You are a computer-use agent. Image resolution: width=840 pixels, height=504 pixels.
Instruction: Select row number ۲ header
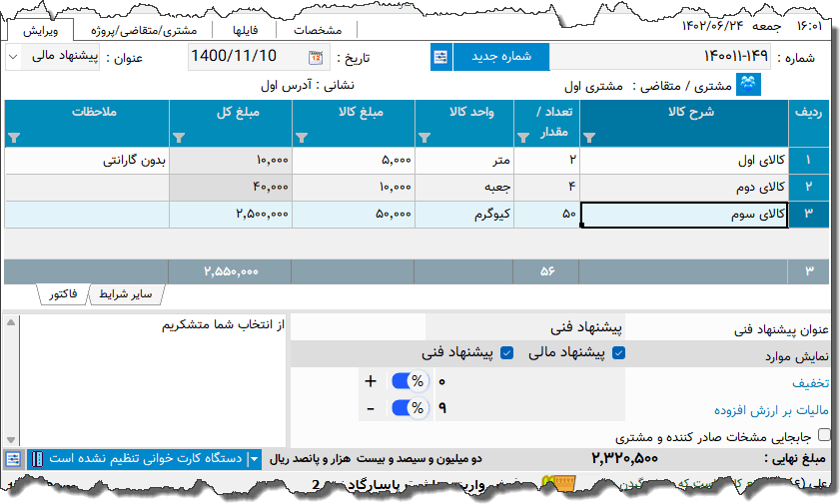pos(808,188)
